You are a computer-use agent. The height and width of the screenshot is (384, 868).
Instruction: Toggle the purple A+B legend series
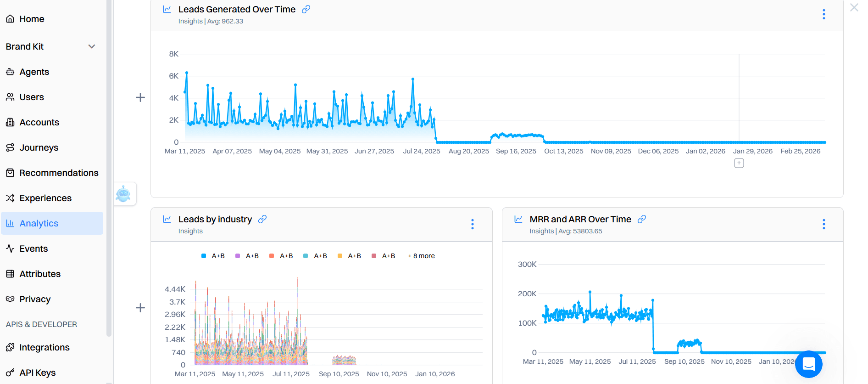[247, 256]
